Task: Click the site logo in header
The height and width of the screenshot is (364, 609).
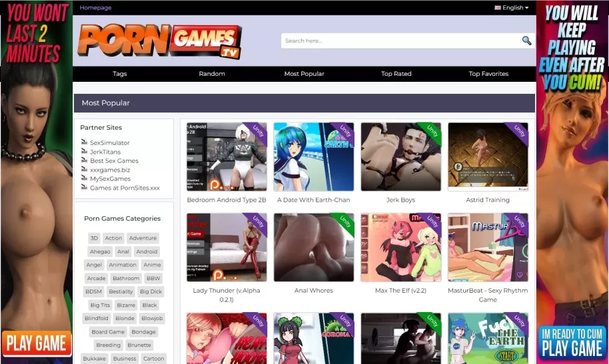Action: click(160, 41)
